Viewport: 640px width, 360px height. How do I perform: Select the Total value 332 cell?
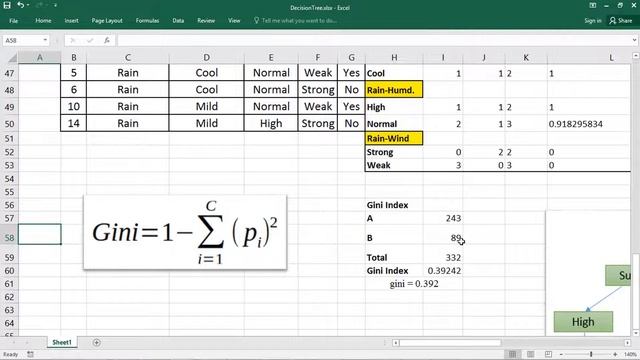click(x=443, y=258)
